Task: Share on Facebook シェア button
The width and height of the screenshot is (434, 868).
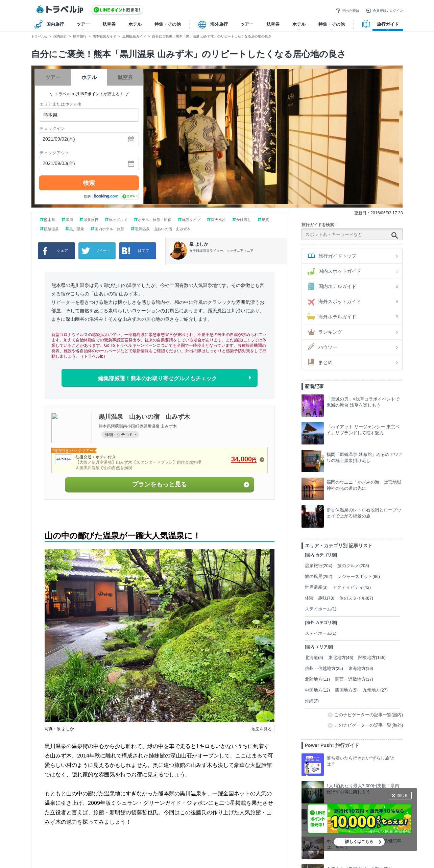Action: tap(56, 251)
